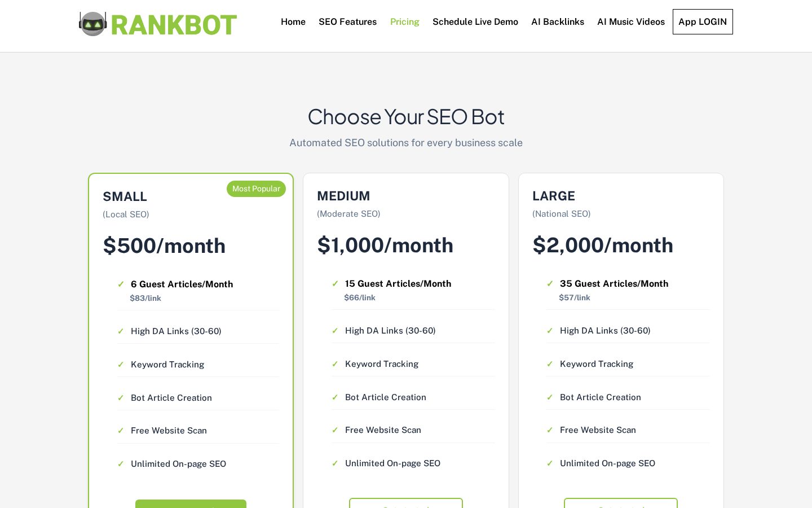Click the outlined button on the LARGE plan

621,503
